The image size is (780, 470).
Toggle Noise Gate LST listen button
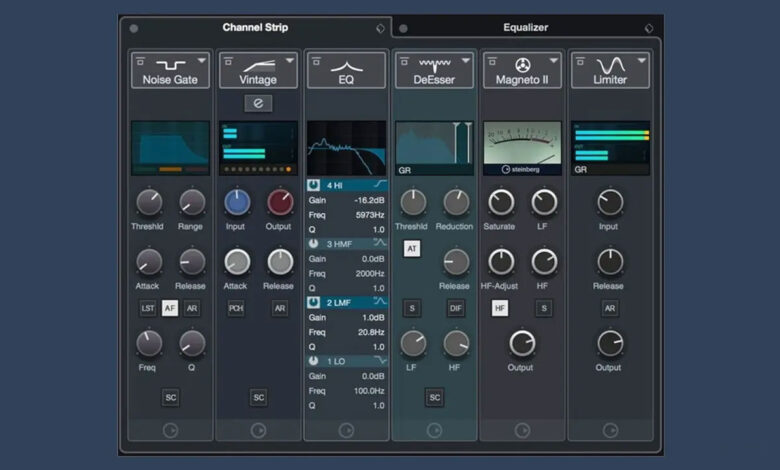point(148,308)
